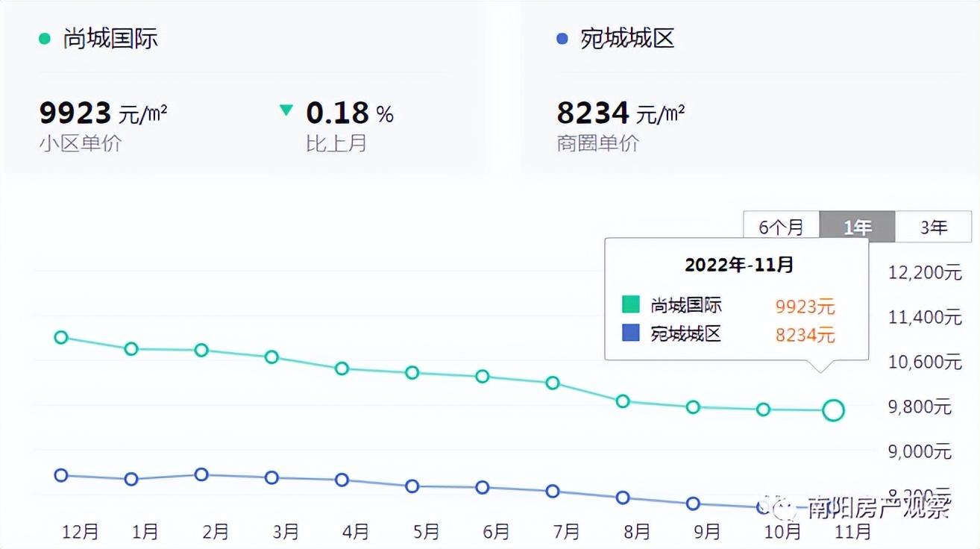Click 尚城国际 green data point for 4月
This screenshot has width=980, height=549.
click(x=342, y=368)
